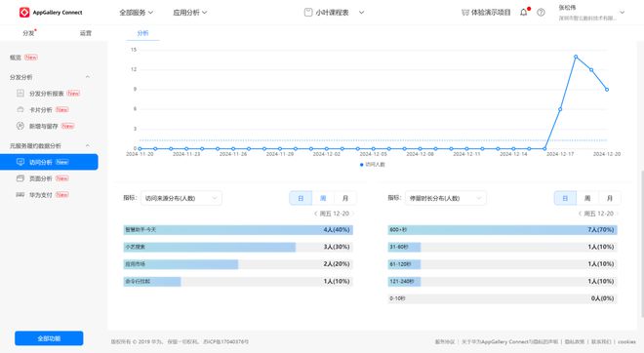Click the '3人(30%)' value
Image resolution: width=644 pixels, height=353 pixels.
coord(337,247)
